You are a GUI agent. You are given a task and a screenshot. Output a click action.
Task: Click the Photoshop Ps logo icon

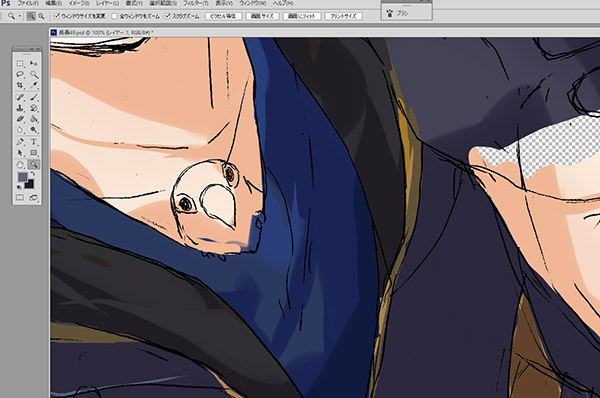pos(6,3)
